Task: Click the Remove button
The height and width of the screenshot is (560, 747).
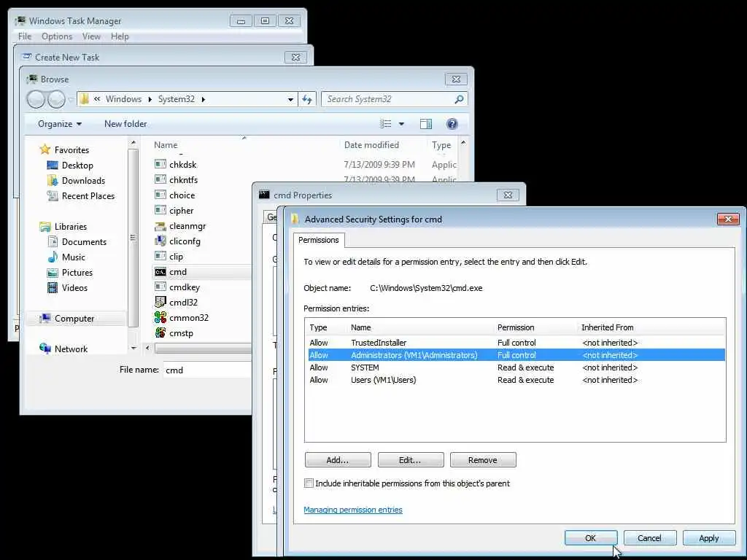Action: click(483, 460)
